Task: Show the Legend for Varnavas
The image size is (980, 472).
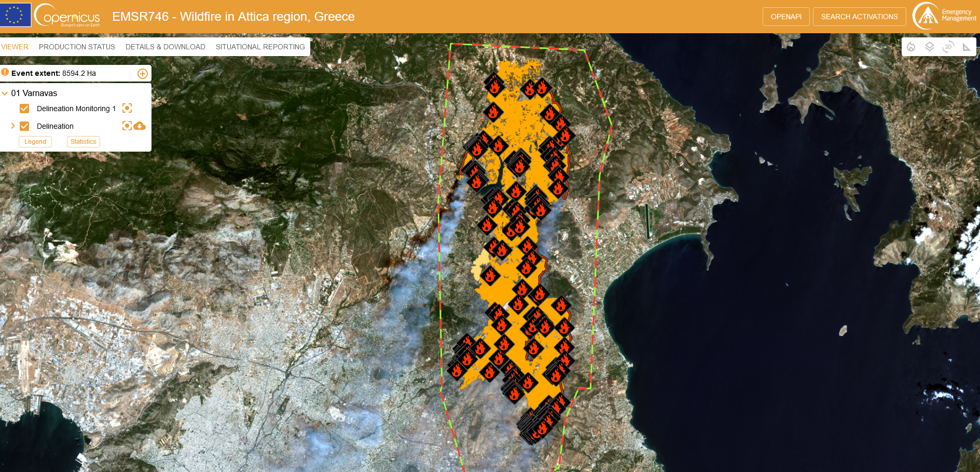Action: [35, 142]
